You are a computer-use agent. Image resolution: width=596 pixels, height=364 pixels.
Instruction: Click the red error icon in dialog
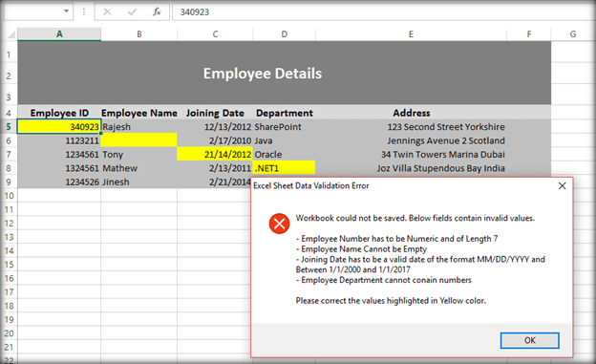point(279,224)
